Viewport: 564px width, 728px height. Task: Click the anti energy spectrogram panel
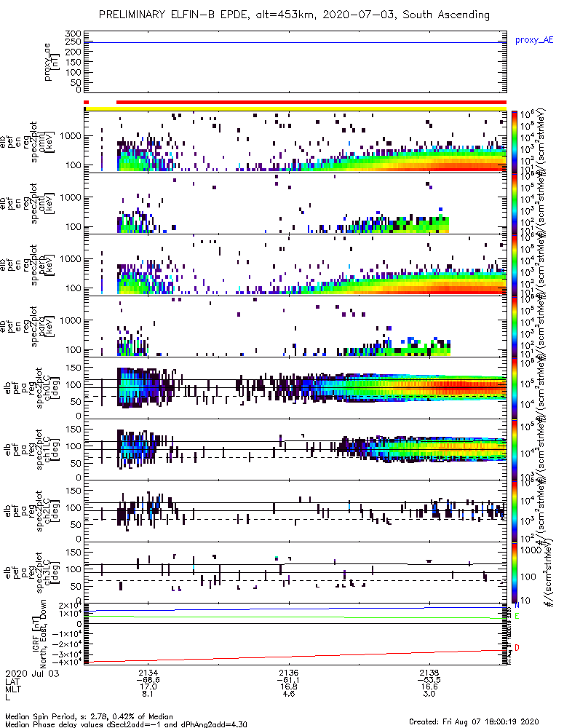pos(295,203)
